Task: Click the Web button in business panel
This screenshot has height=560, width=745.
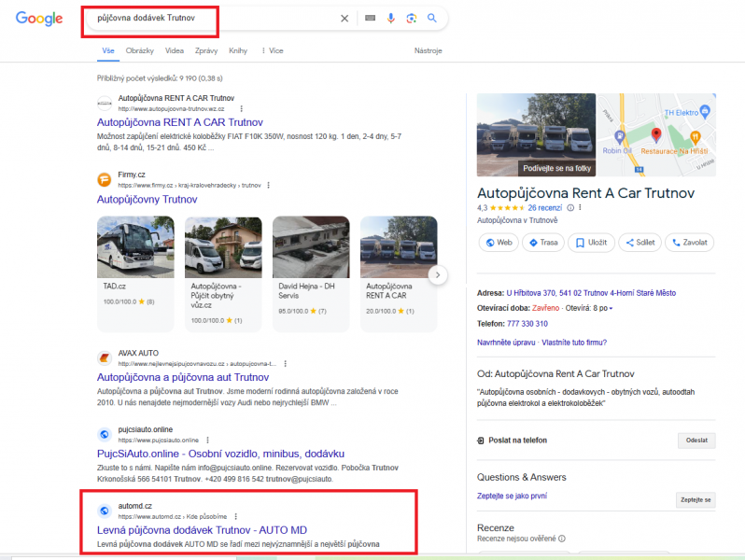Action: pos(499,243)
